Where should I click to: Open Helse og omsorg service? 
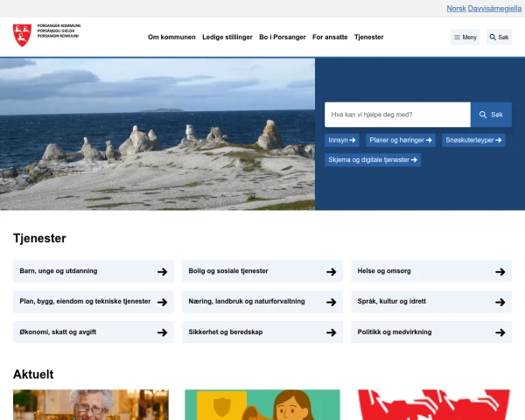pos(431,271)
